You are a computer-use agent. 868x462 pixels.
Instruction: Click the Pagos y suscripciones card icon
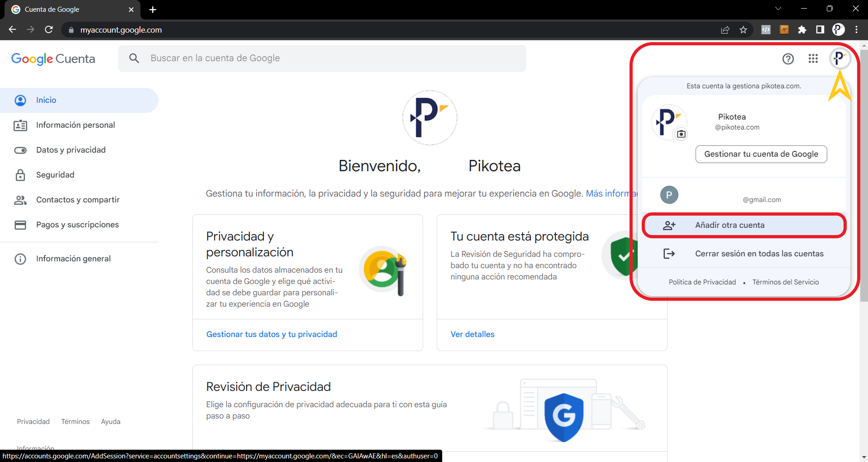(20, 225)
